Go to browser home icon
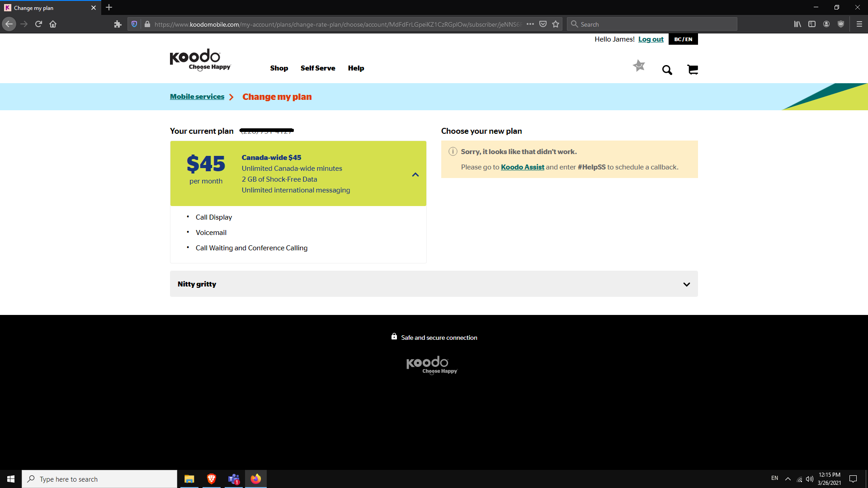This screenshot has height=488, width=868. 53,24
